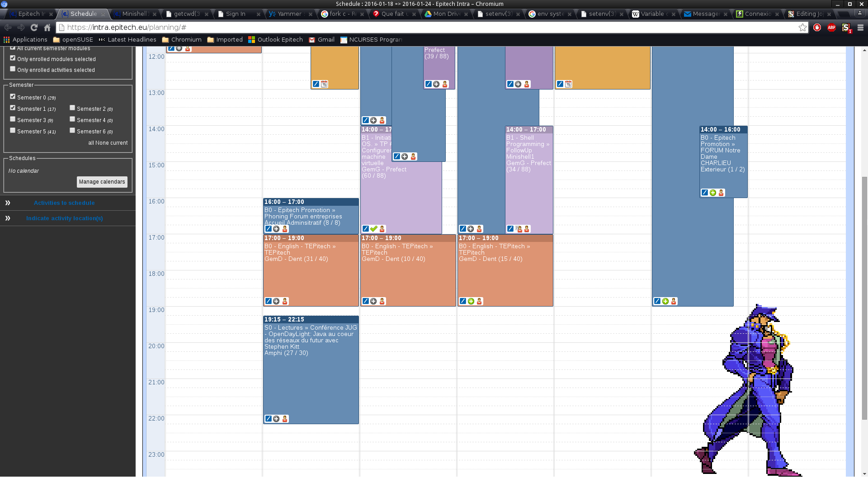Click the pencil icon on English event GemD - Dent (31 / 40)
Screen dimensions: 868x478
click(268, 301)
